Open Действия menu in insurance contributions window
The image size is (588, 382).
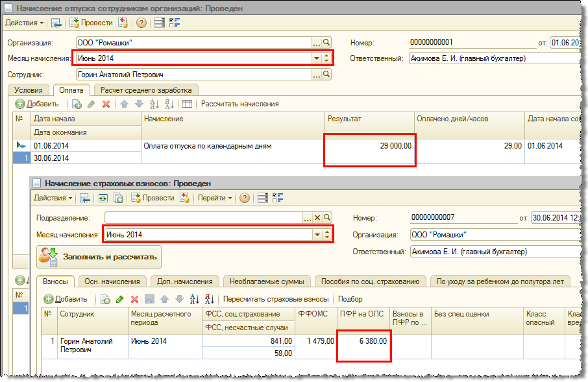(x=53, y=198)
